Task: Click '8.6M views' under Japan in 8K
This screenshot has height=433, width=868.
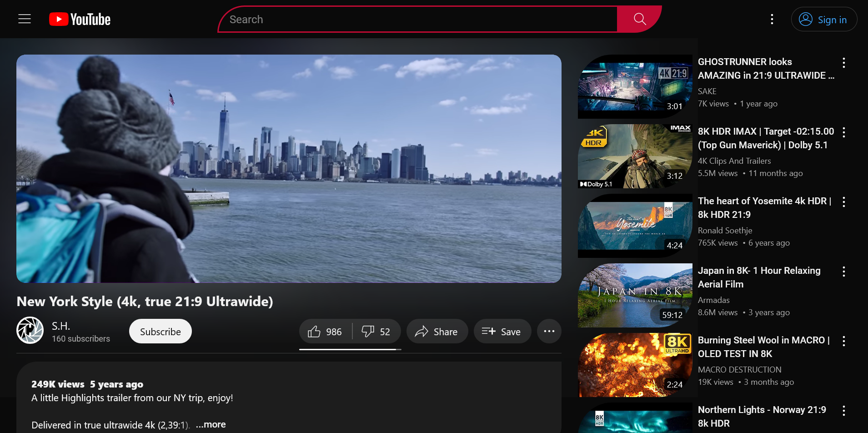Action: coord(717,312)
